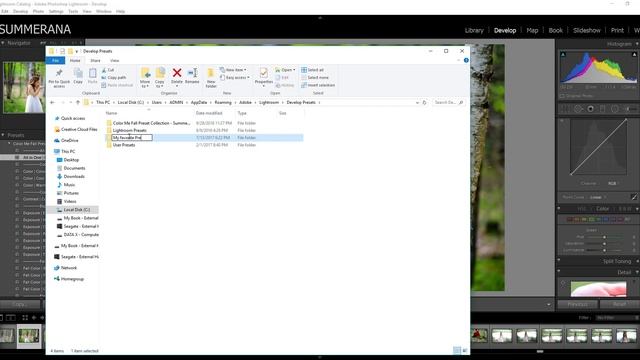This screenshot has width=640, height=360.
Task: Collapse the Histogram panel
Action: 637,44
